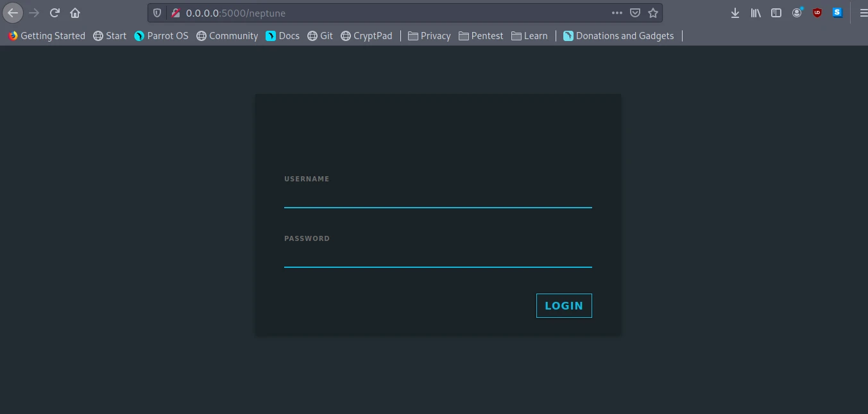The image size is (868, 414).
Task: Click the insecure connection padlock icon
Action: coord(175,13)
